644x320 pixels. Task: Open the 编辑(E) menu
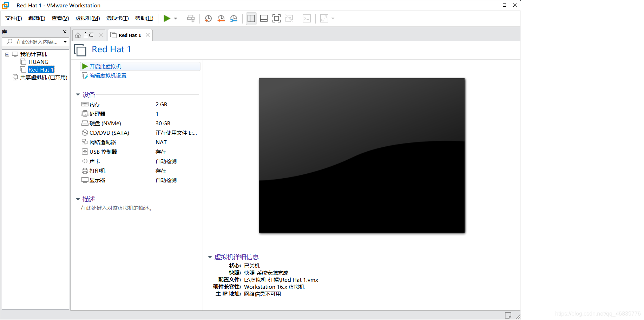pyautogui.click(x=37, y=18)
